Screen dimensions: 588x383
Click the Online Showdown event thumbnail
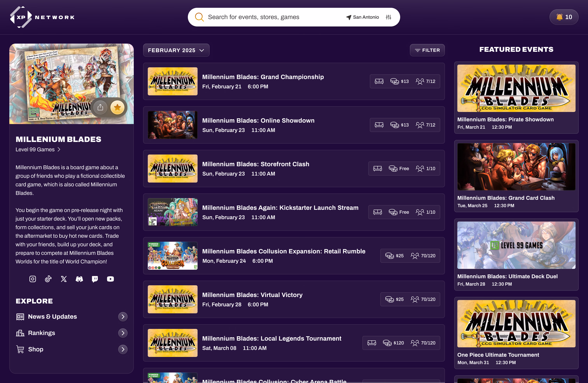coord(172,125)
